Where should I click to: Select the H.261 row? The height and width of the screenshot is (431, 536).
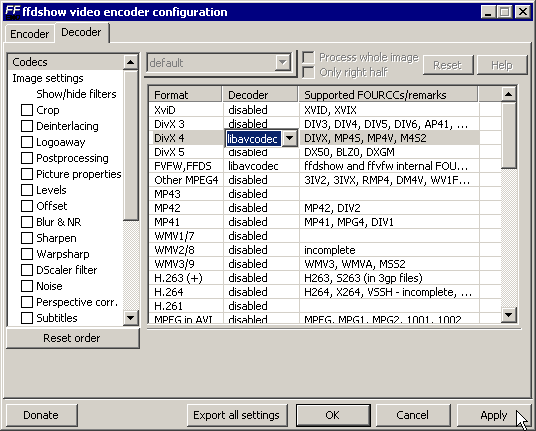325,306
